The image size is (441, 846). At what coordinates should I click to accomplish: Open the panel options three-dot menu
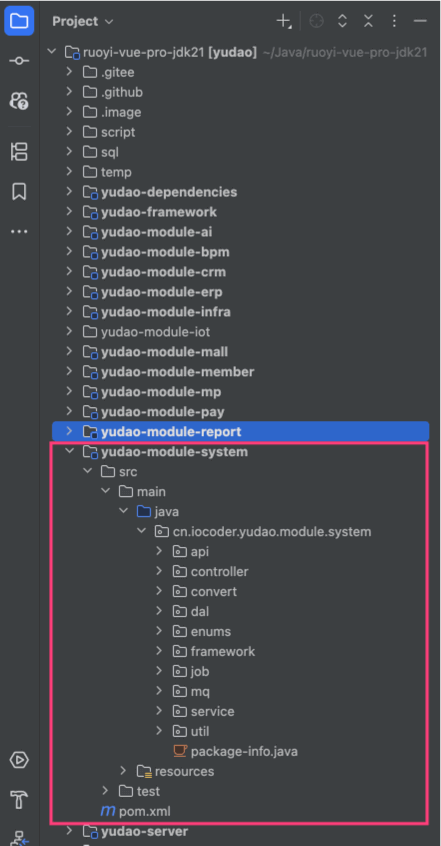[394, 21]
